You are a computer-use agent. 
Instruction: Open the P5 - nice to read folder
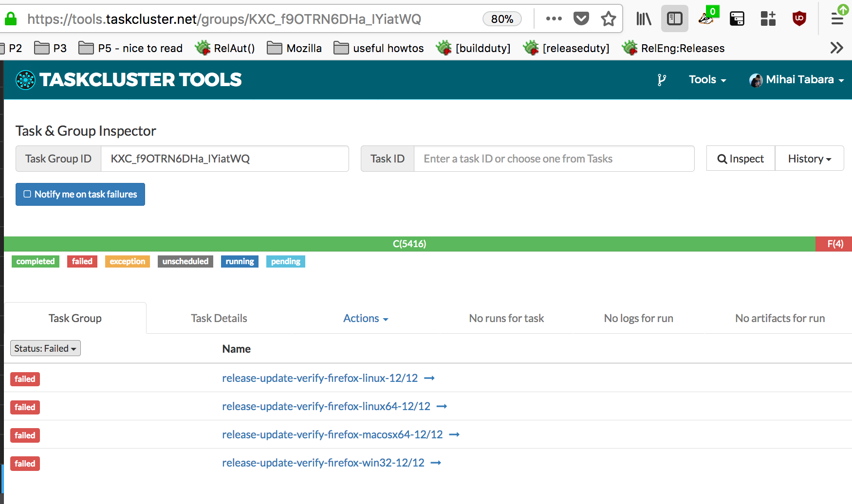130,48
